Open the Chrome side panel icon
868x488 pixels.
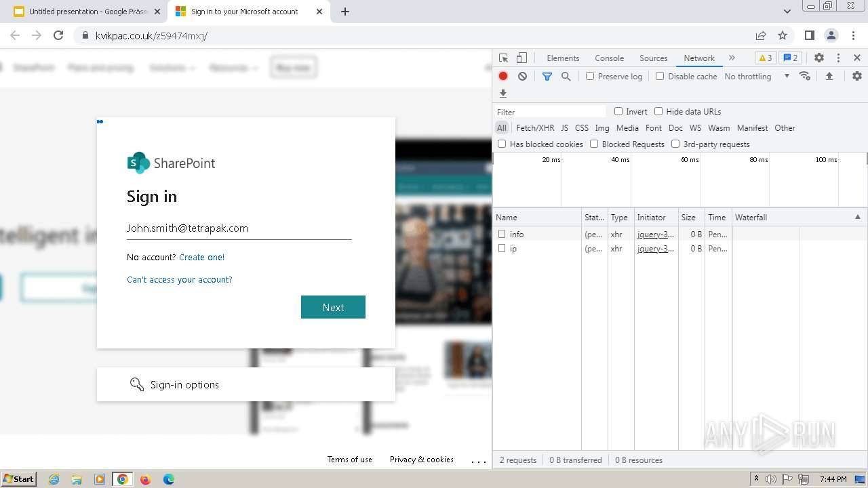click(809, 35)
